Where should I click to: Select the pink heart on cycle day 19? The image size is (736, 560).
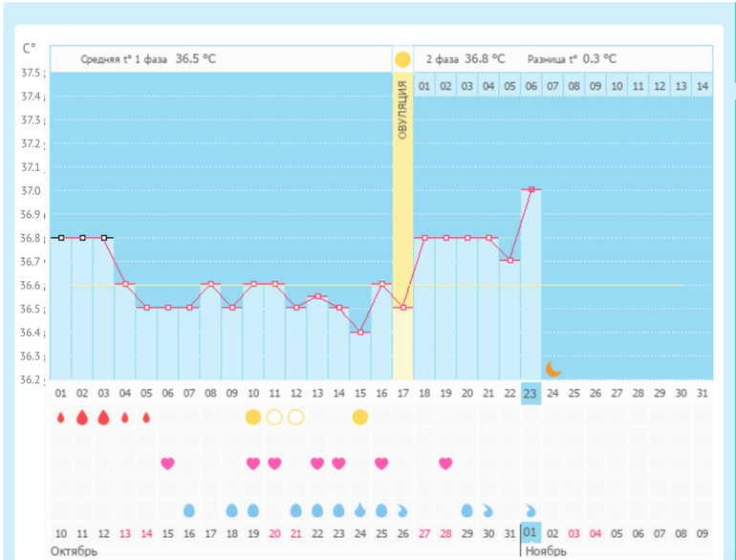(x=445, y=463)
